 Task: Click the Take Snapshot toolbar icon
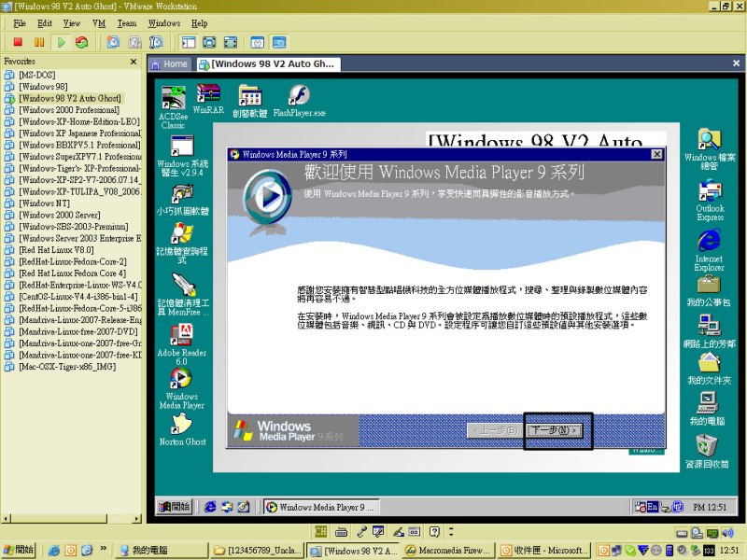click(113, 42)
